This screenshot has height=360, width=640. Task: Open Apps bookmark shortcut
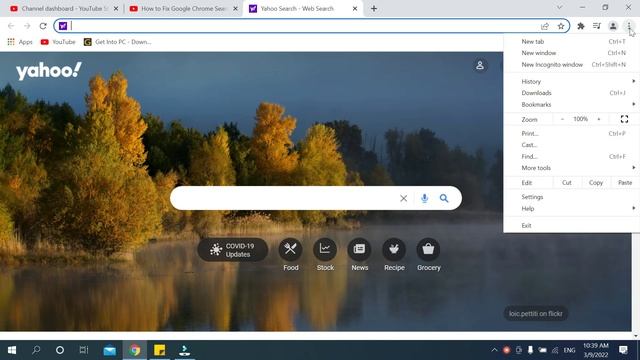[x=20, y=42]
